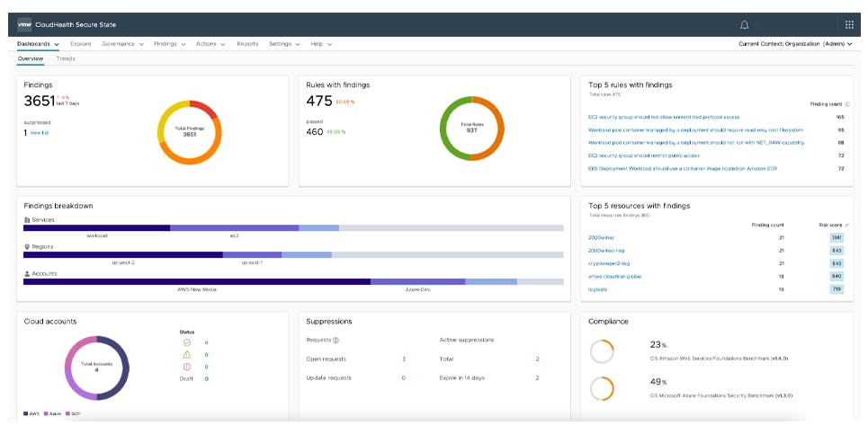868x434 pixels.
Task: Open the Findings dropdown in the nav bar
Action: click(x=169, y=43)
